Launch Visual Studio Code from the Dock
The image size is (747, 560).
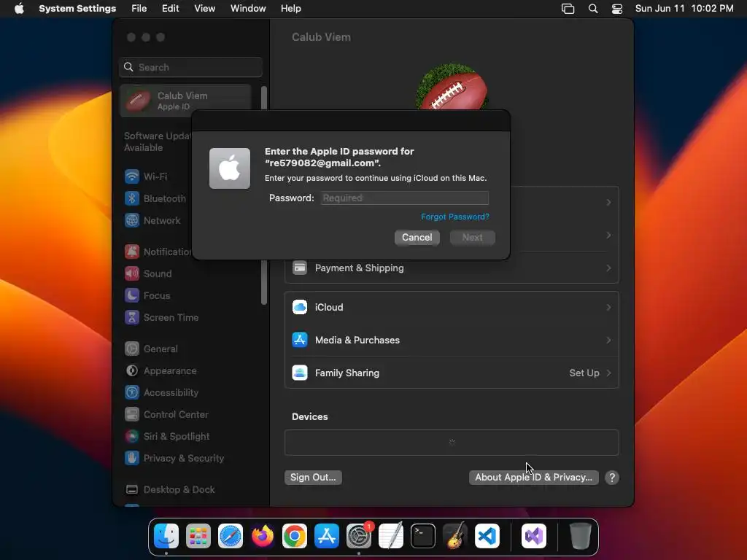[x=487, y=536]
